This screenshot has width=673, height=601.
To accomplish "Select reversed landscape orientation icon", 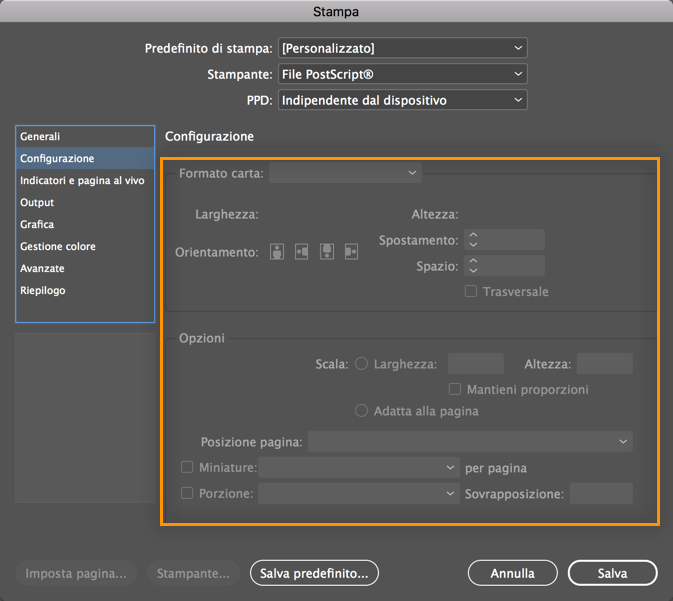I will [351, 252].
